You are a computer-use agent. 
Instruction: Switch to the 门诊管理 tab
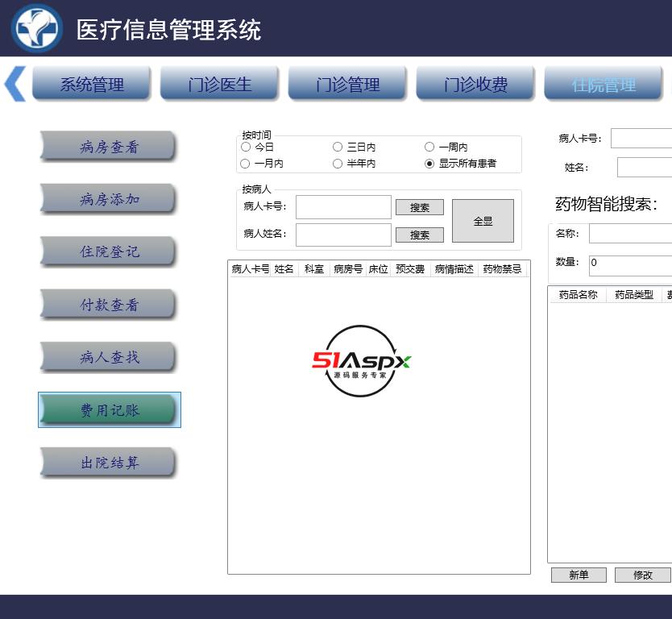[347, 84]
